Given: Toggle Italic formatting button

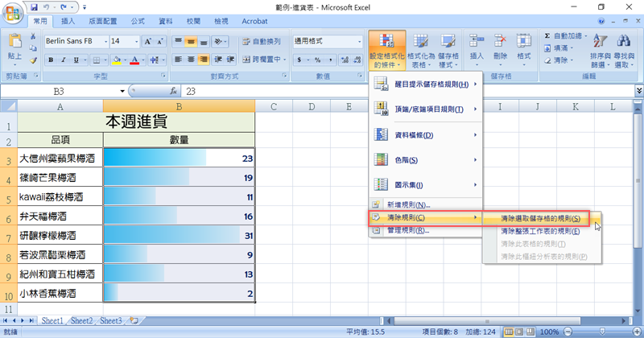Looking at the screenshot, I should pos(64,60).
